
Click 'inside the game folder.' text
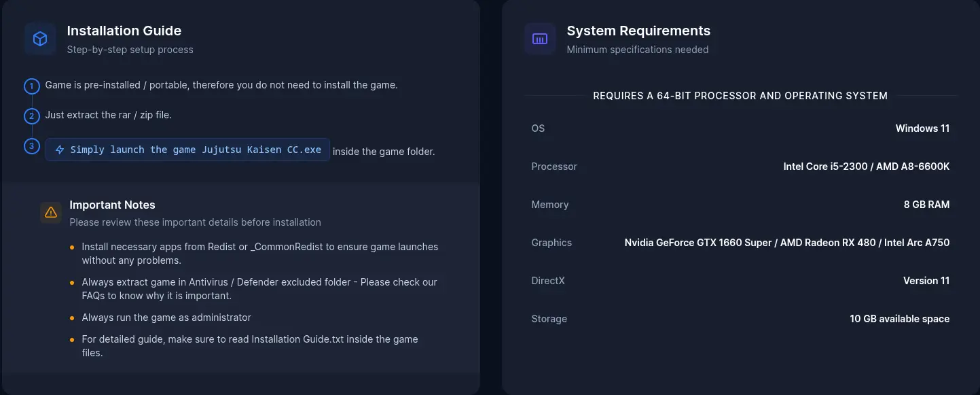click(x=384, y=152)
